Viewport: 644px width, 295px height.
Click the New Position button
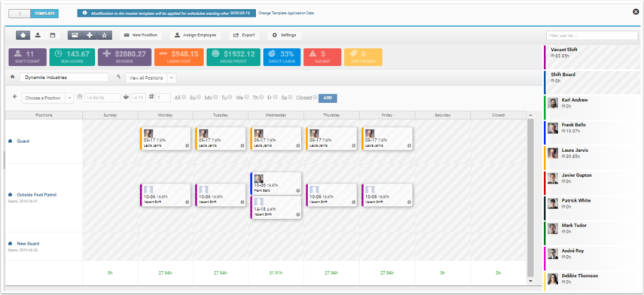tap(140, 35)
